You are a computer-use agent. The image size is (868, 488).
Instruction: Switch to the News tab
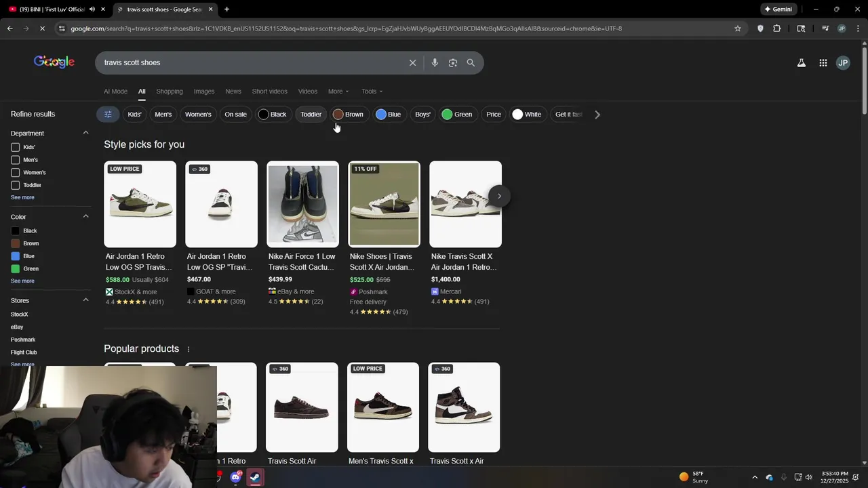tap(233, 91)
